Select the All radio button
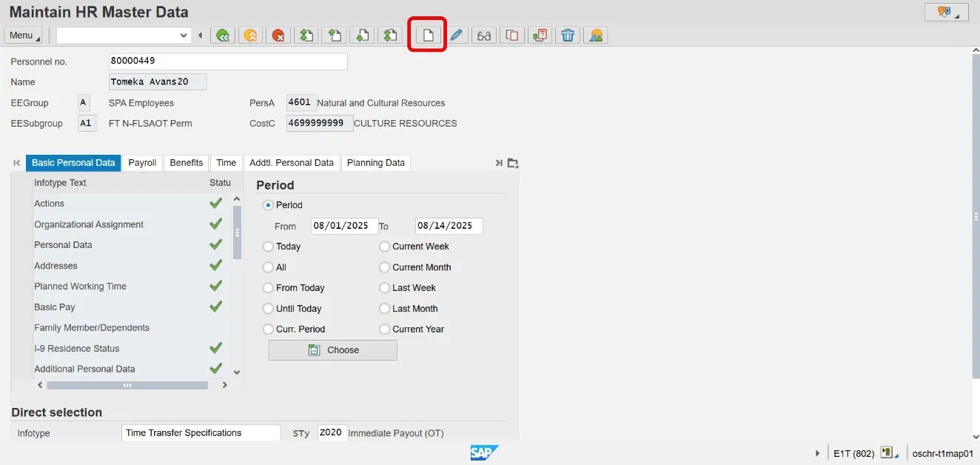This screenshot has height=465, width=980. click(268, 267)
